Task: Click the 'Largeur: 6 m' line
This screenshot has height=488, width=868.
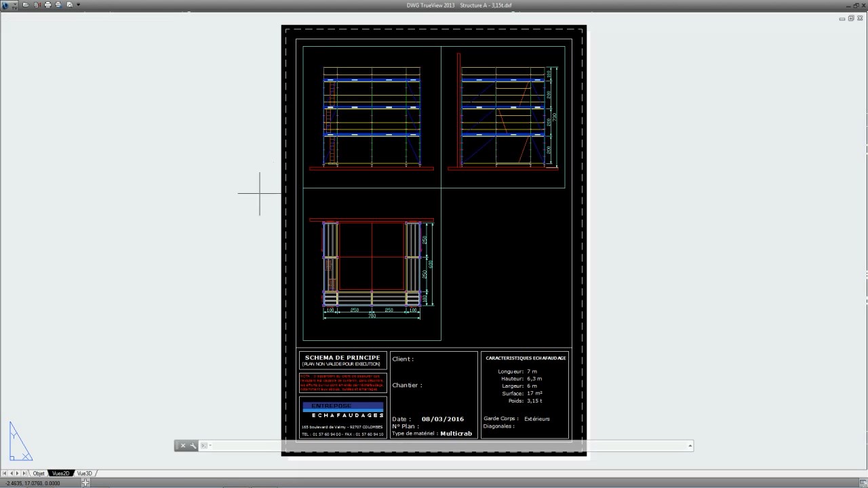Action: 519,386
